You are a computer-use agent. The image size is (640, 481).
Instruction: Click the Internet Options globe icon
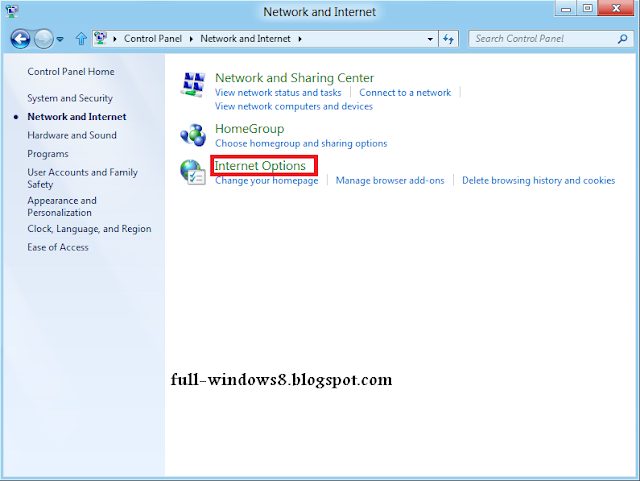193,172
